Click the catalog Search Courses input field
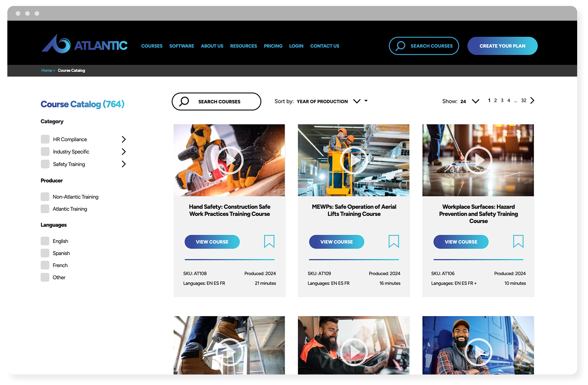588x385 pixels. [216, 101]
